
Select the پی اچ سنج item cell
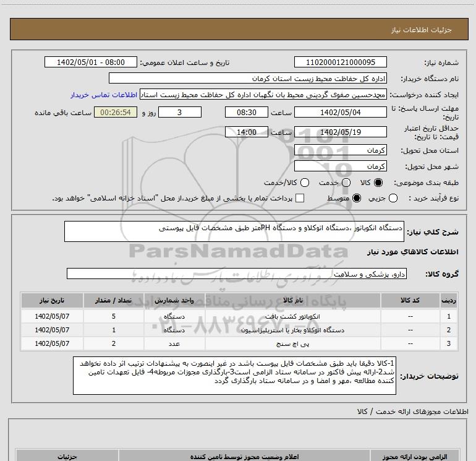point(292,343)
